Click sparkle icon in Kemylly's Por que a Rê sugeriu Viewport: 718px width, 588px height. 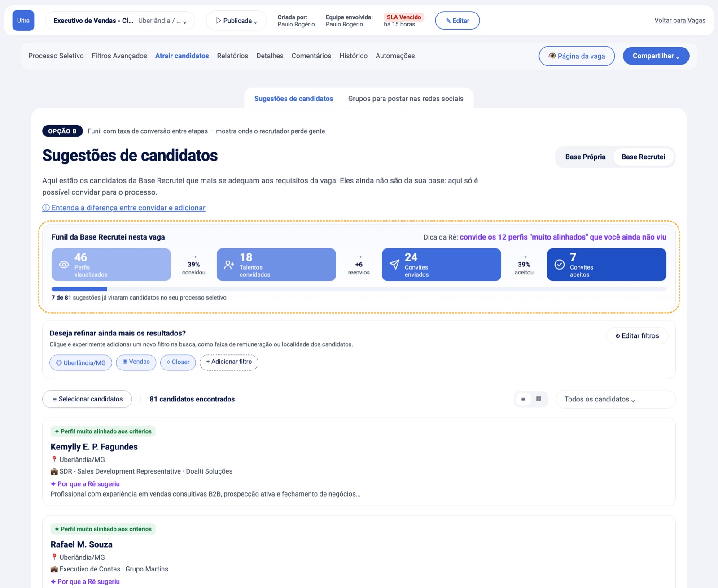[x=53, y=484]
